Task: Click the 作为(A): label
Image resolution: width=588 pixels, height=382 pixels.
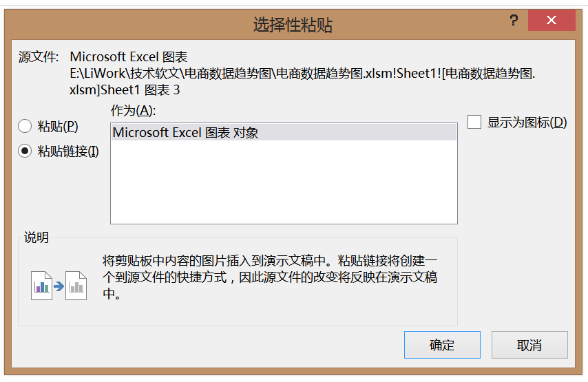Action: click(133, 111)
